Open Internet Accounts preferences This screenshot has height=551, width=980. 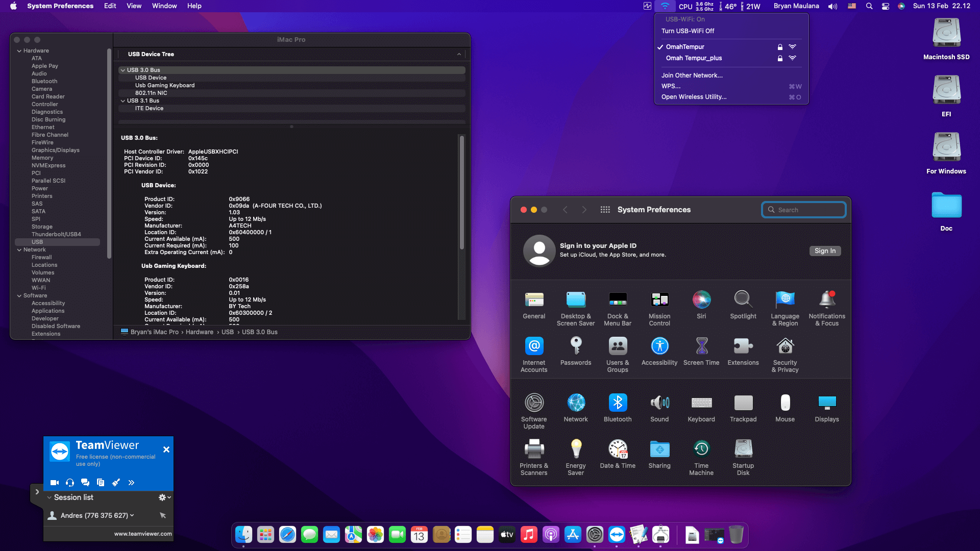[x=534, y=355]
